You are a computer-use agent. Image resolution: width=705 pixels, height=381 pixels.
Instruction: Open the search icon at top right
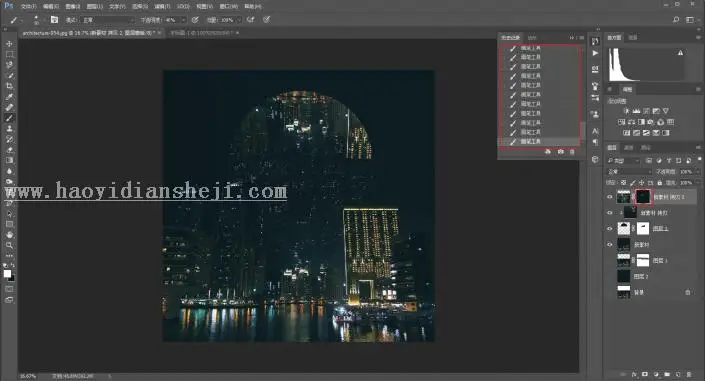[x=676, y=20]
